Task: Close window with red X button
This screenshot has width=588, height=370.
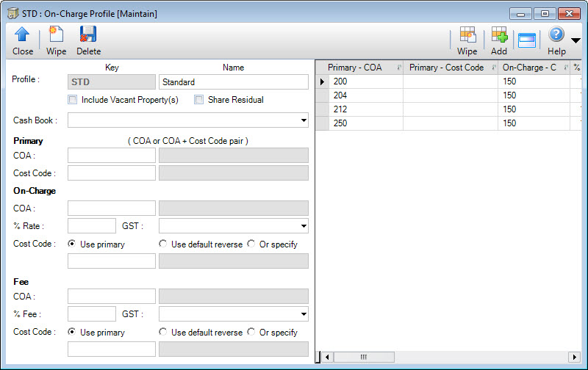Action: coord(569,14)
